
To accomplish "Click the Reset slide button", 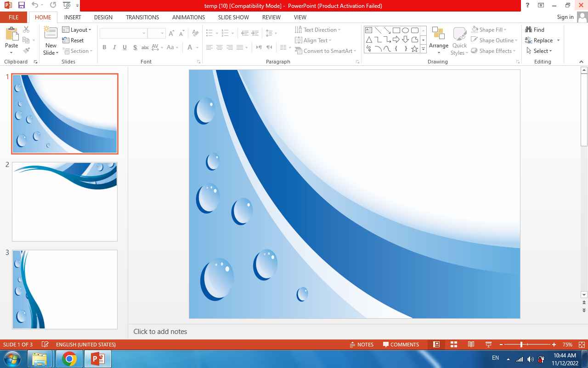I will [73, 40].
